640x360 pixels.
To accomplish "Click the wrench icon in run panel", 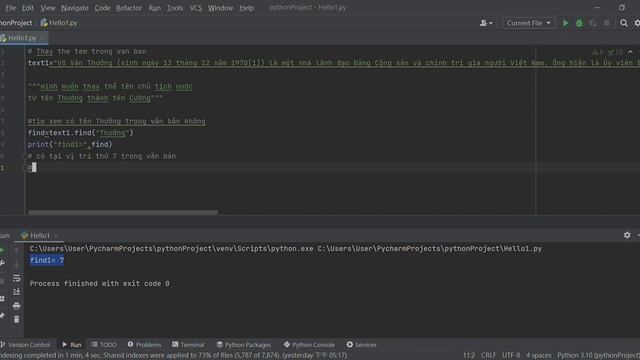I will pos(2,263).
